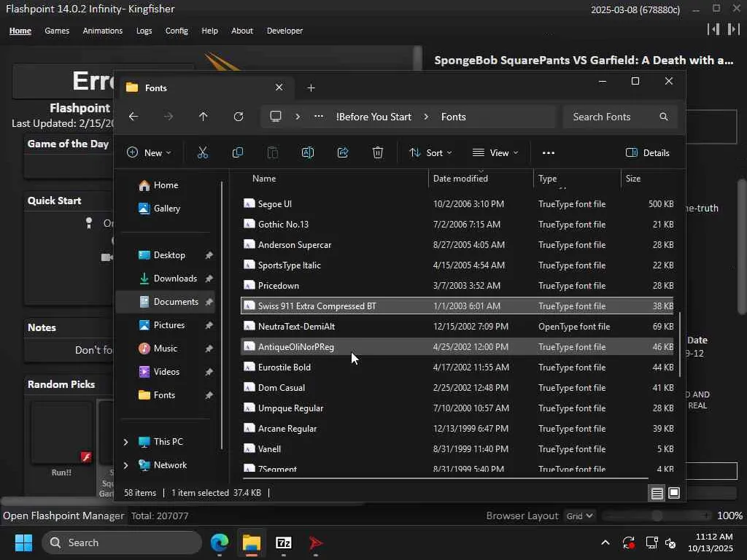Click the About tab in Flashpoint
The image size is (747, 560).
coord(242,31)
